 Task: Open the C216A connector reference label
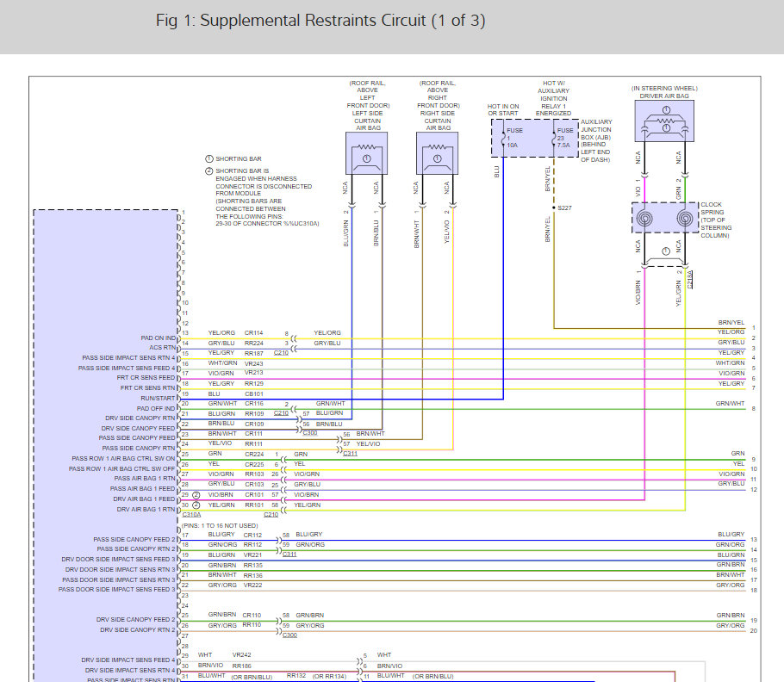pos(690,280)
